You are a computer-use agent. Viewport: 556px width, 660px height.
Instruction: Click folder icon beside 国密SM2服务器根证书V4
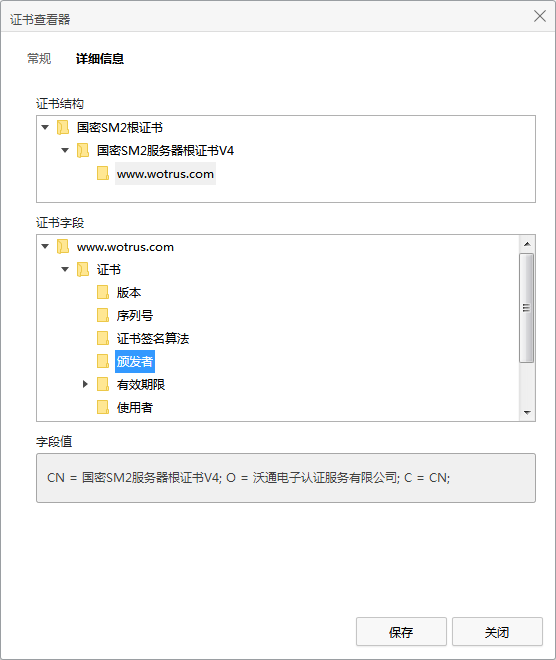pos(83,150)
